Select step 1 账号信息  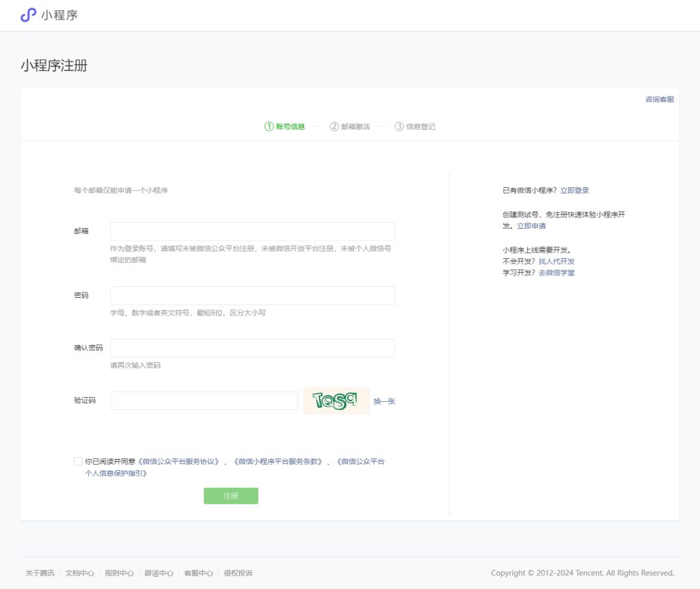(x=284, y=126)
